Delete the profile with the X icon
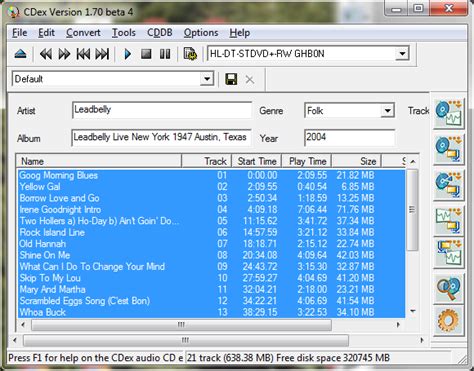Screen dimensions: 474x371 pos(250,79)
